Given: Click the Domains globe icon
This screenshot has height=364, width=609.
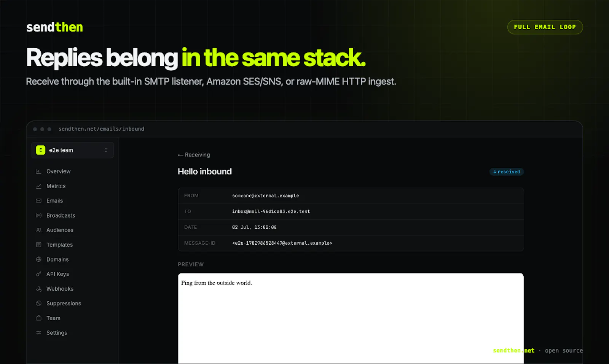Looking at the screenshot, I should click(x=38, y=259).
